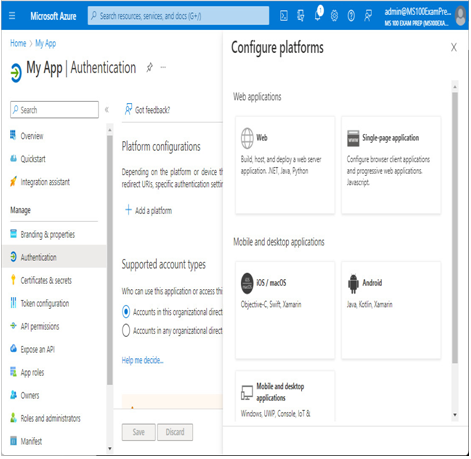
Task: Go to Owners
Action: coord(30,395)
